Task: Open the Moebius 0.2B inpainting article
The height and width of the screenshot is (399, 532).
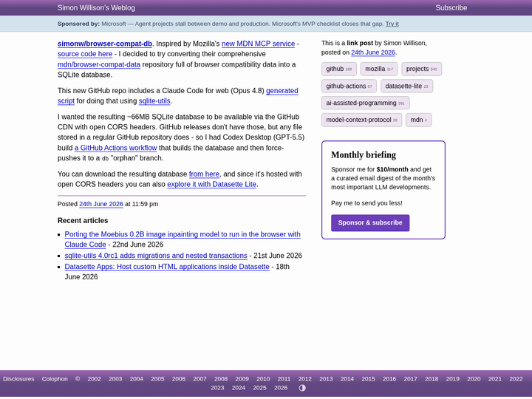Action: (183, 234)
